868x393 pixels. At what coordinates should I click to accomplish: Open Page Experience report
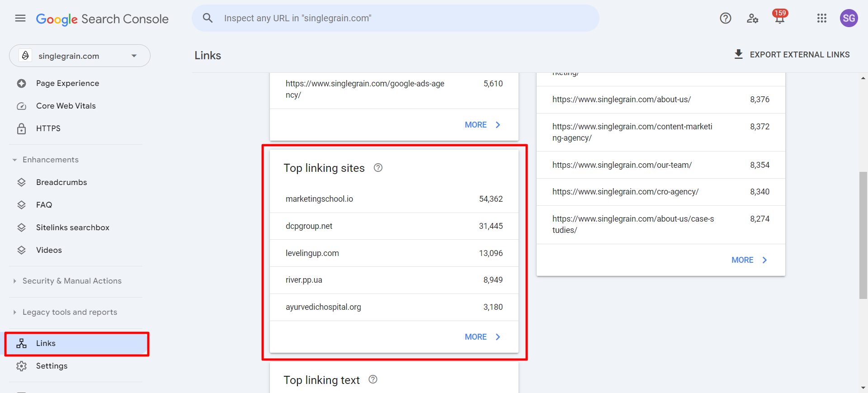[x=68, y=83]
